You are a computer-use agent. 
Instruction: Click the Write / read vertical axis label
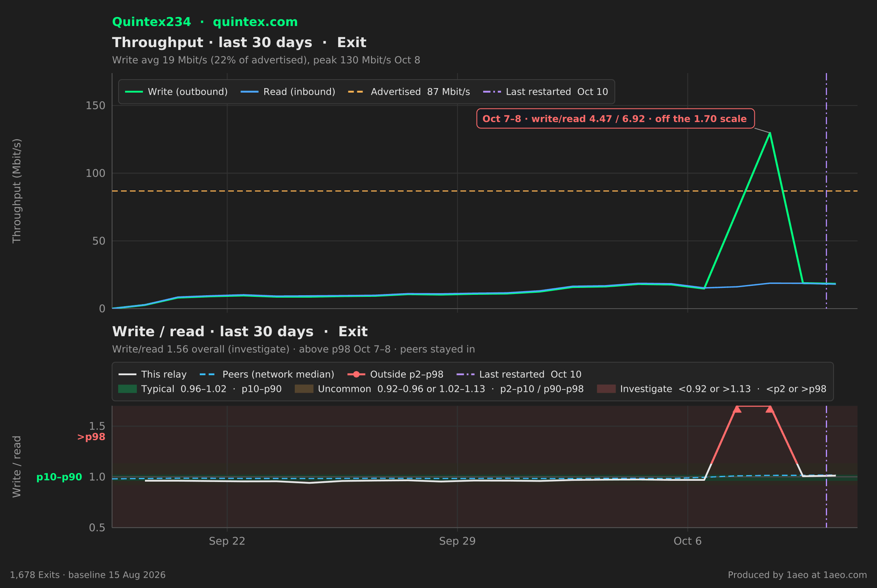point(17,467)
